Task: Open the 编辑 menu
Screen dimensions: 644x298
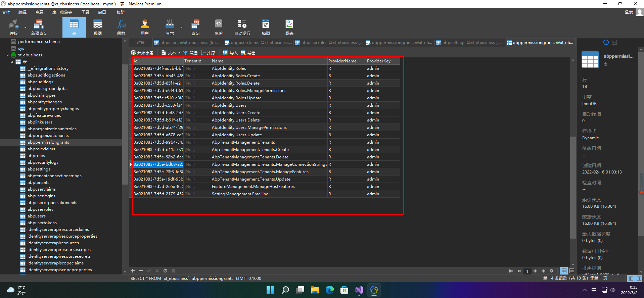Action: click(x=22, y=12)
